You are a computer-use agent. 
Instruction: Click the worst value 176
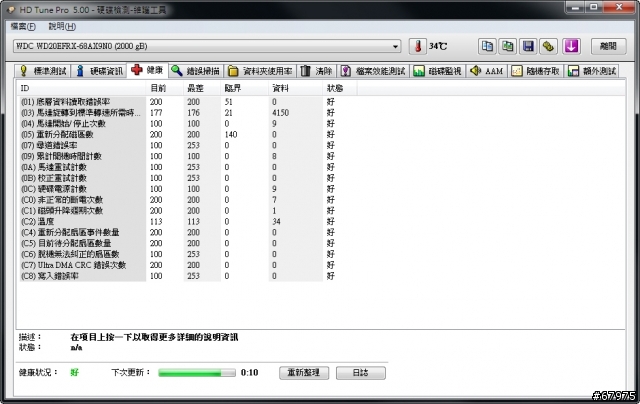[193, 113]
